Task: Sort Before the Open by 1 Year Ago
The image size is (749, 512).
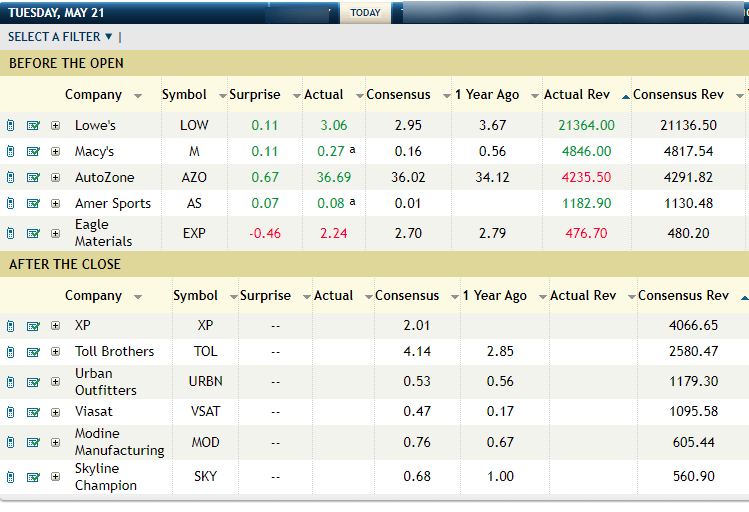Action: click(497, 95)
